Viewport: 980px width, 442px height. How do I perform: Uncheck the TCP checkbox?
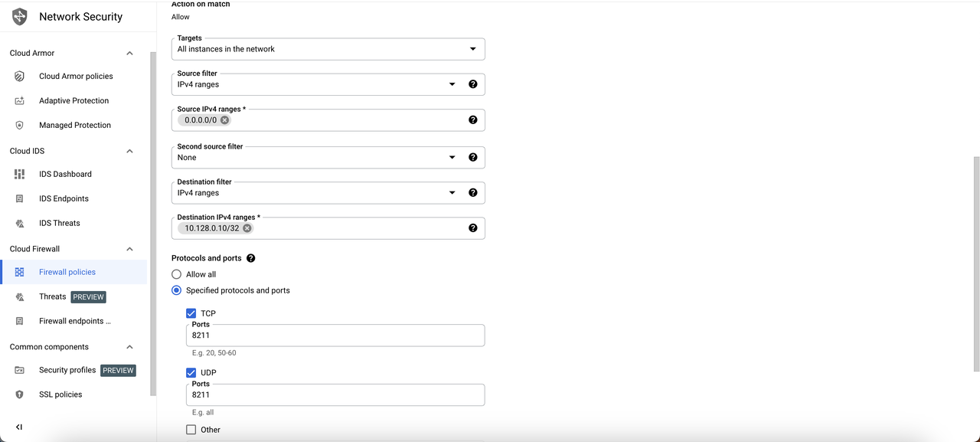coord(191,313)
